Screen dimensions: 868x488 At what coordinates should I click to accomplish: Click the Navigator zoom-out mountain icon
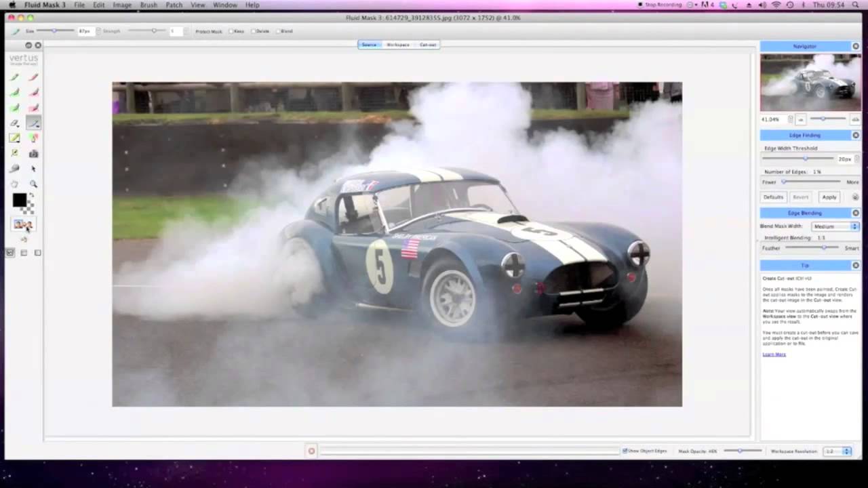801,119
